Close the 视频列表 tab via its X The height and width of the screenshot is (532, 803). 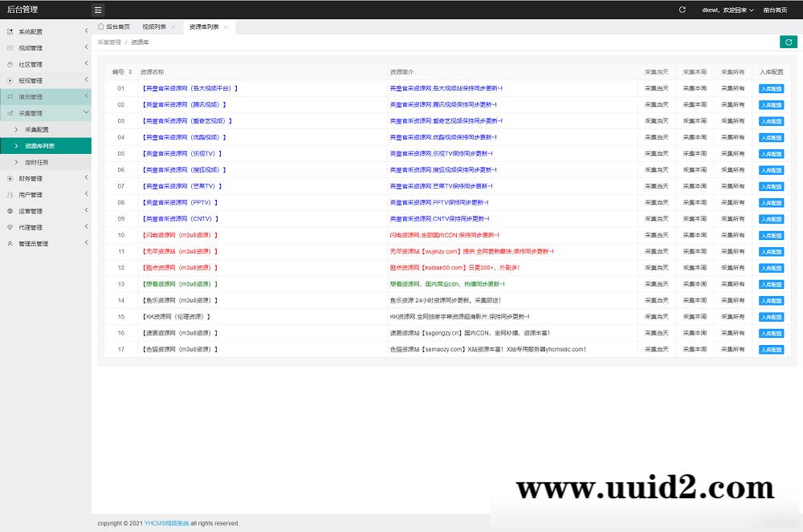pyautogui.click(x=173, y=27)
